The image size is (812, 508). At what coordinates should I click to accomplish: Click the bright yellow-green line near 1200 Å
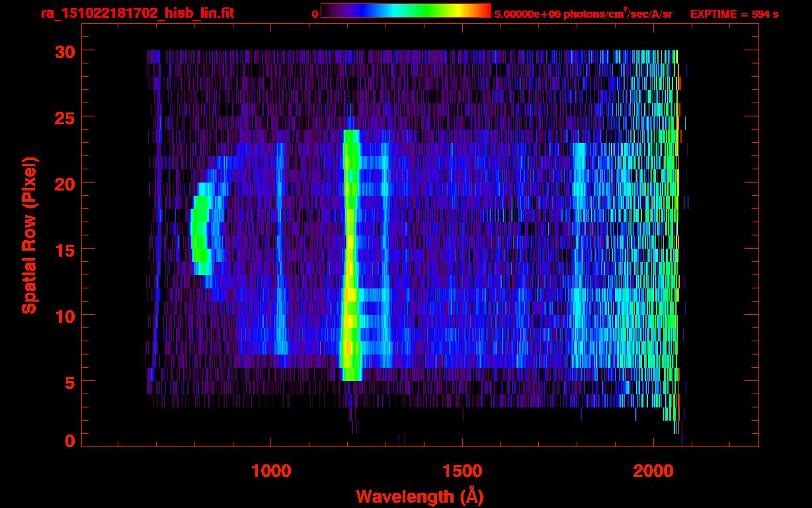350,255
